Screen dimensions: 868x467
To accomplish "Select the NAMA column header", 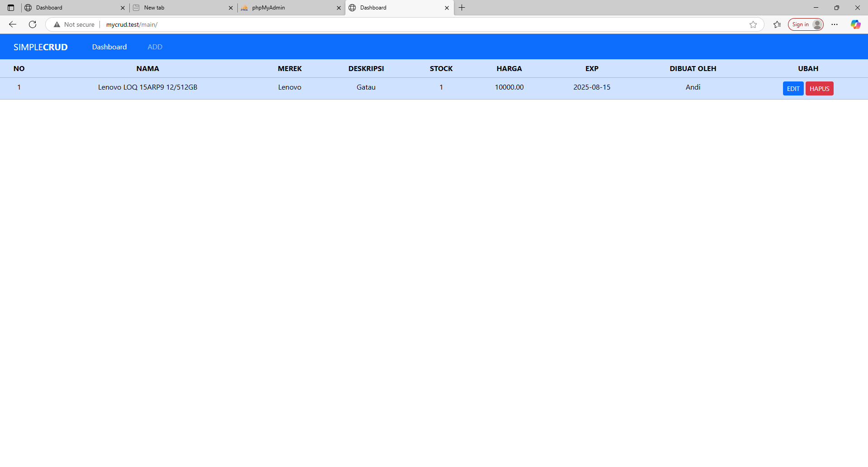I will coord(148,69).
